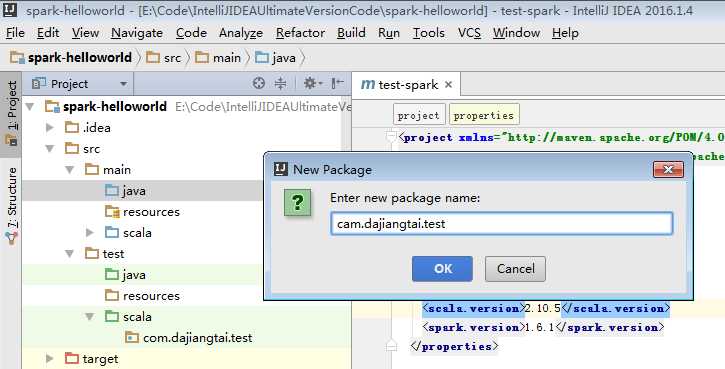This screenshot has width=725, height=369.
Task: Hide the Project tool window
Action: tap(338, 83)
